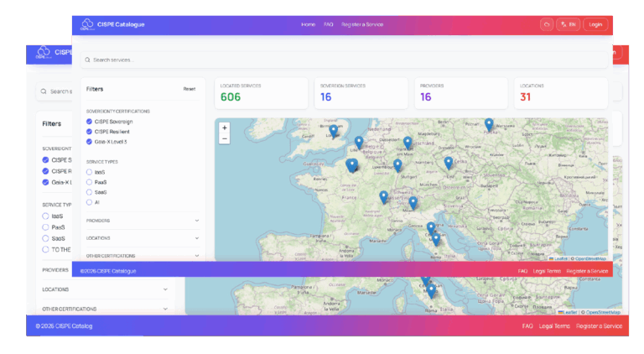Expand the Locations filter section
Viewport: 644px width, 354px height.
[x=143, y=238]
